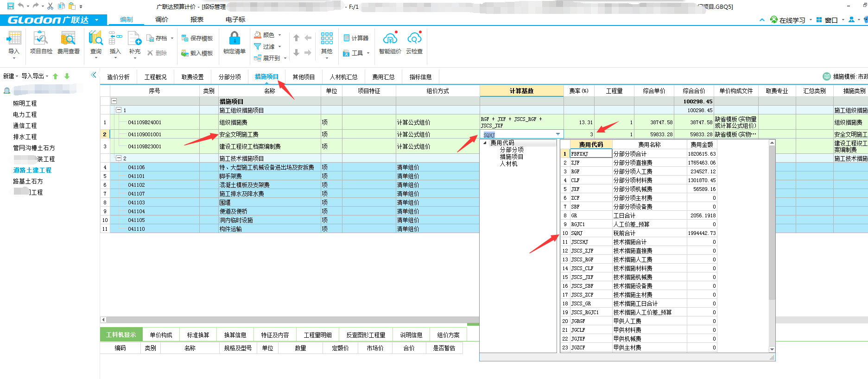Run 项目自检 project self-check

click(x=41, y=44)
